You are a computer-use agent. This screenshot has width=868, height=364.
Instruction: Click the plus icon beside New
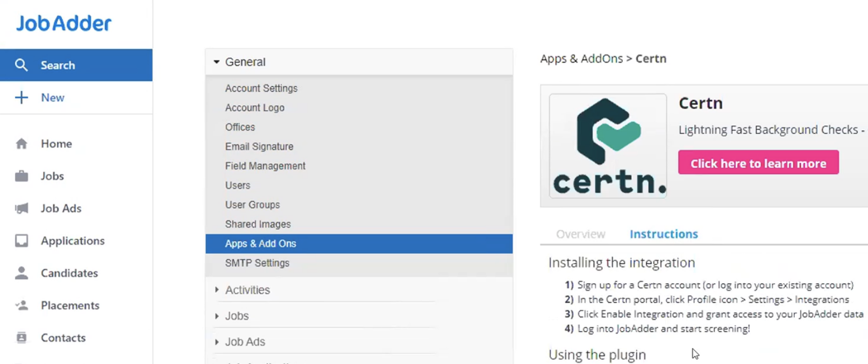tap(21, 97)
